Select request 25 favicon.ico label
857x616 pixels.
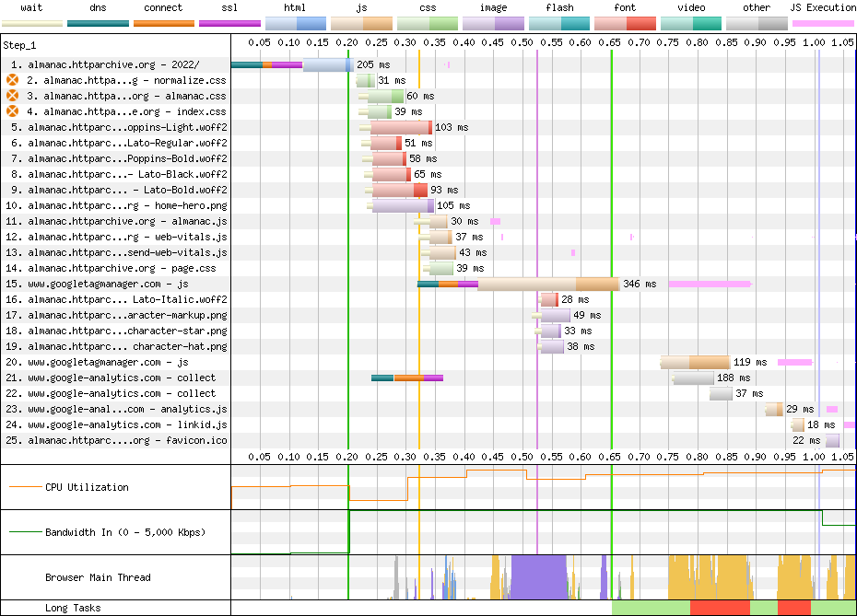point(116,440)
